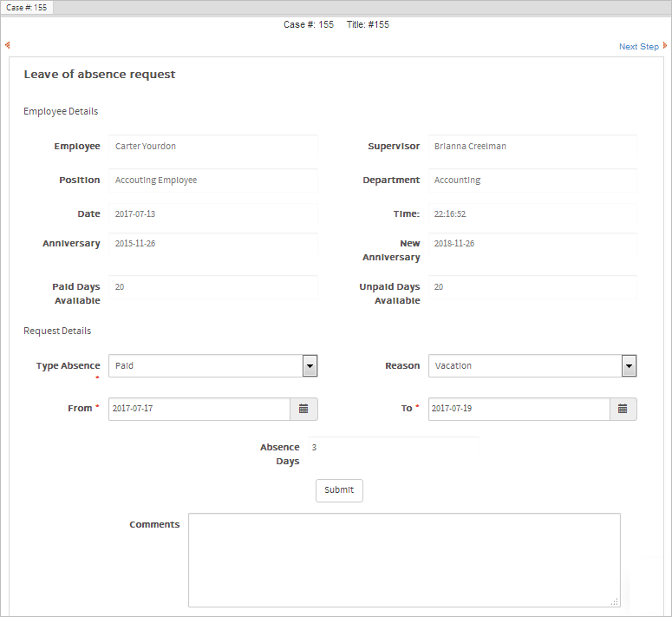This screenshot has height=617, width=672.
Task: Click the Position field value
Action: pyautogui.click(x=213, y=181)
